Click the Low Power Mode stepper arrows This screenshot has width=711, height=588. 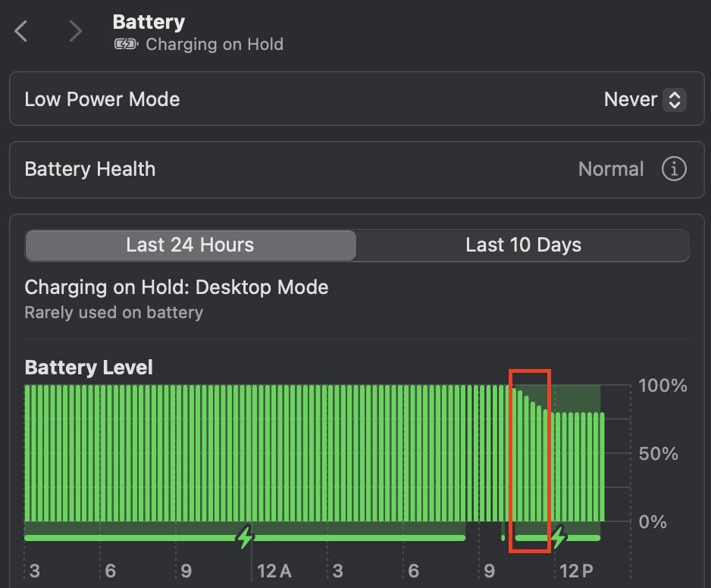675,100
